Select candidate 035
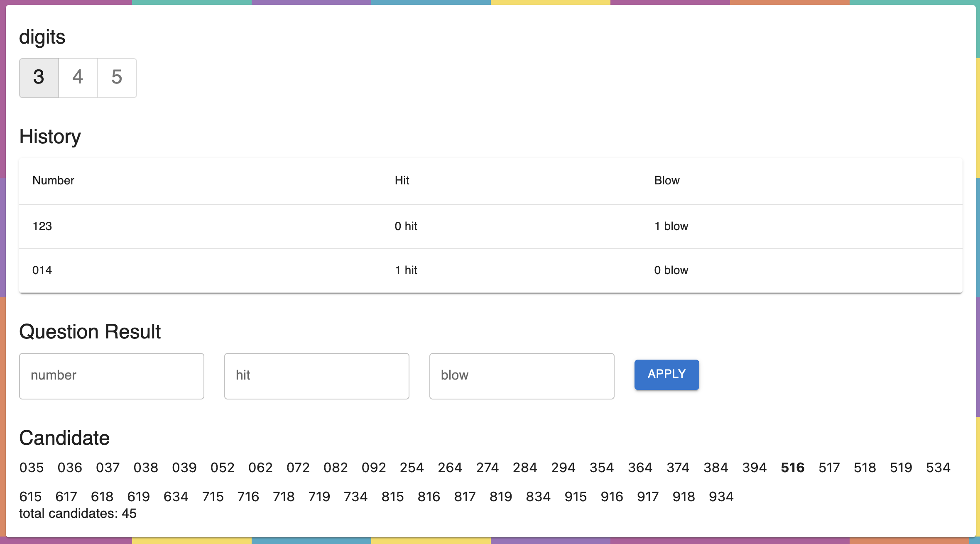The image size is (980, 544). pyautogui.click(x=32, y=468)
